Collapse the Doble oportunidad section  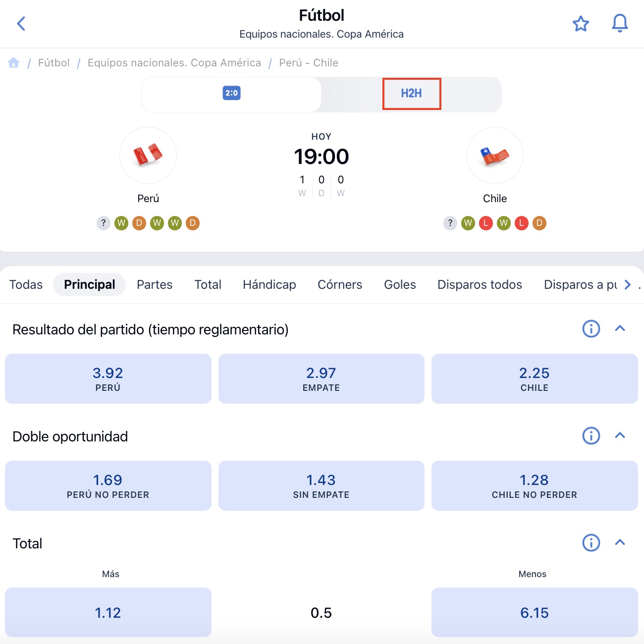click(620, 436)
